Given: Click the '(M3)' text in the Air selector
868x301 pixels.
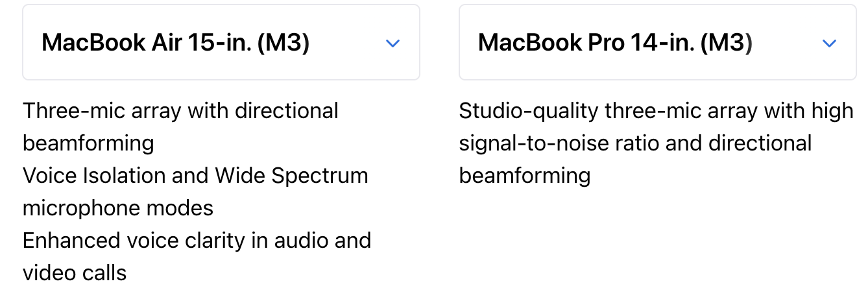Looking at the screenshot, I should coord(283,43).
